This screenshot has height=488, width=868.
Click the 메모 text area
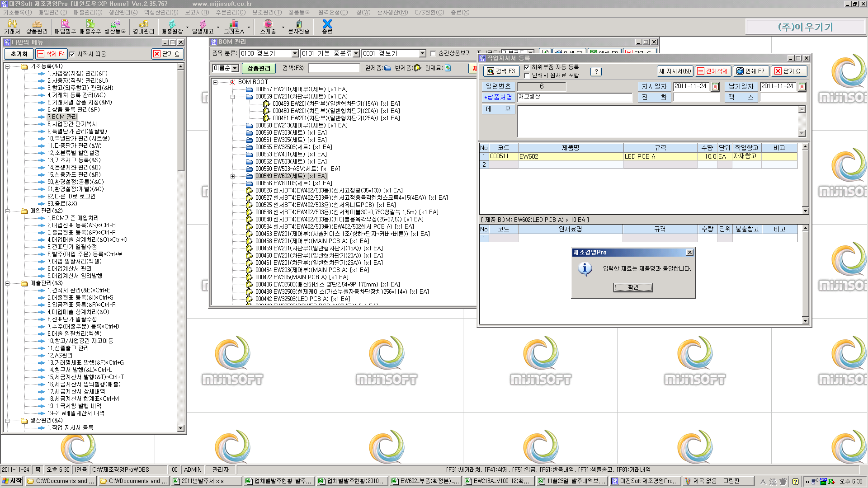[658, 121]
